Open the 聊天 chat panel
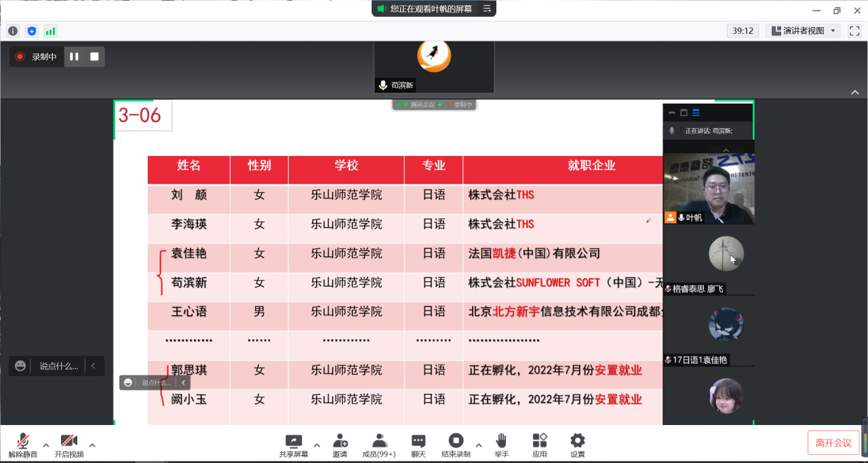The image size is (868, 463). coord(418,445)
